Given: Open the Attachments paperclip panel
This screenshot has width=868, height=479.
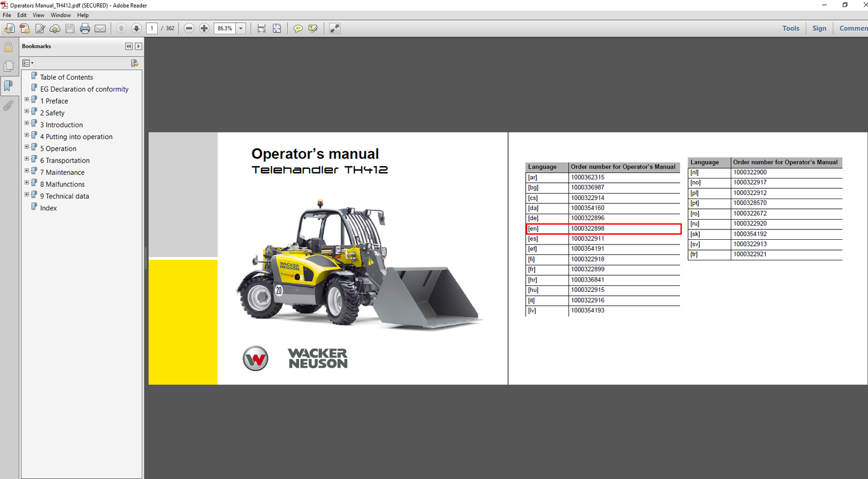Looking at the screenshot, I should [9, 106].
